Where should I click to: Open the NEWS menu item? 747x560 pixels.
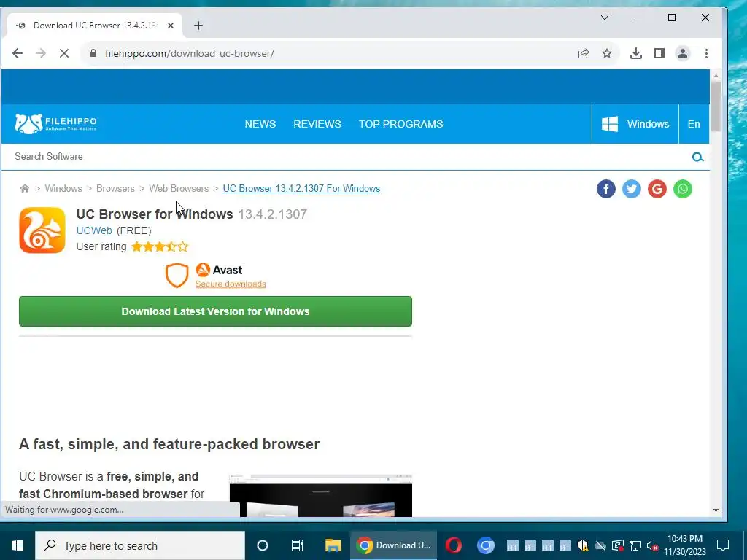click(x=260, y=124)
